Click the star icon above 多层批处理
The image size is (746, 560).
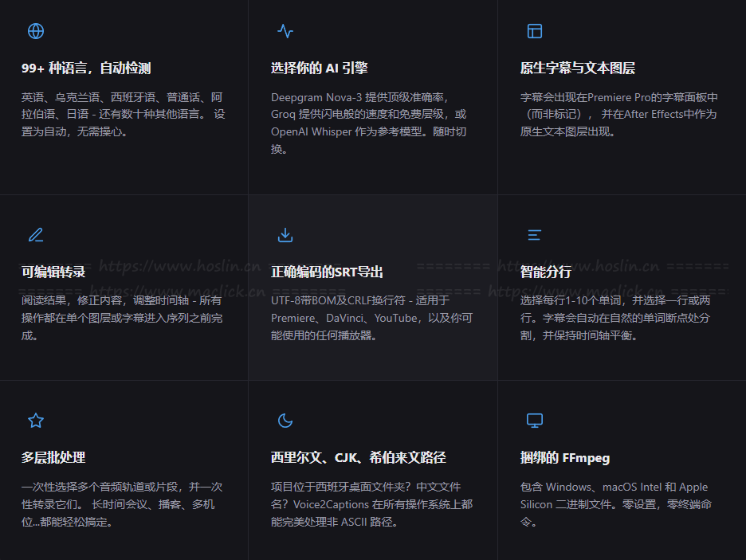click(36, 421)
